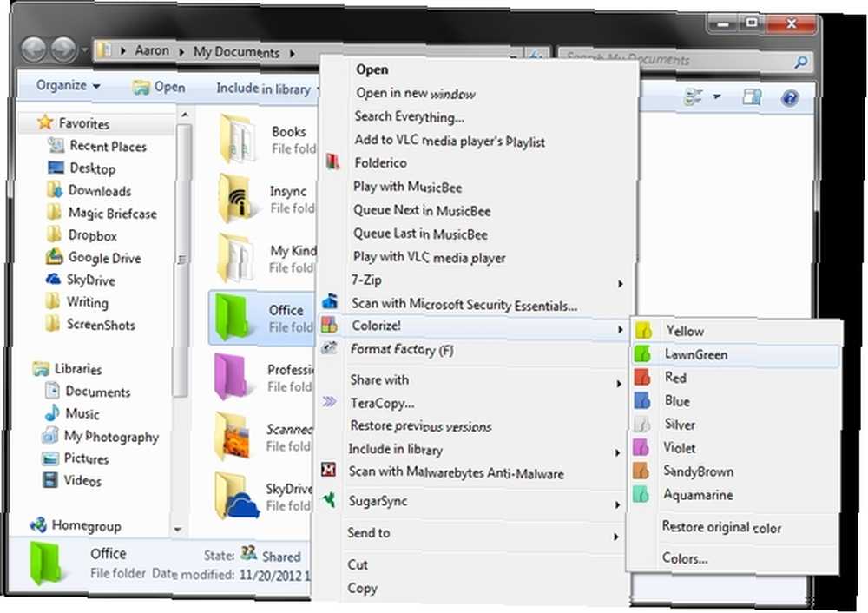
Task: Open the view options dropdown arrow
Action: click(718, 96)
